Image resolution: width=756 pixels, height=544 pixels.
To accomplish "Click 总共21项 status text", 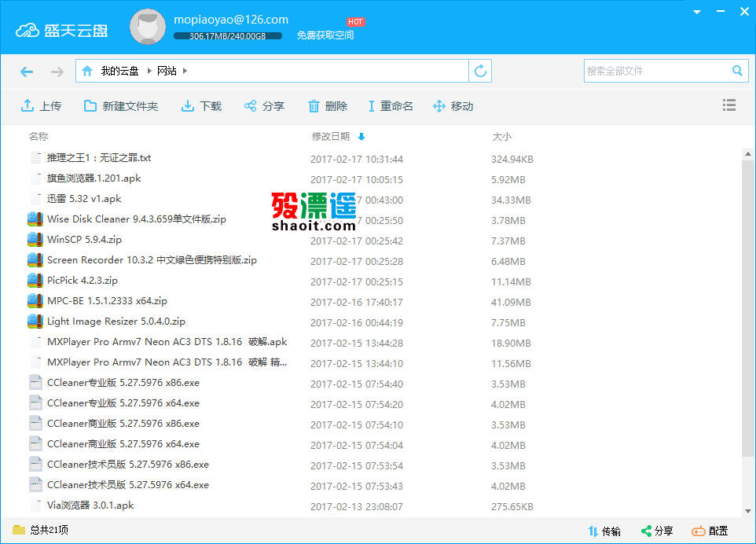I will 50,530.
